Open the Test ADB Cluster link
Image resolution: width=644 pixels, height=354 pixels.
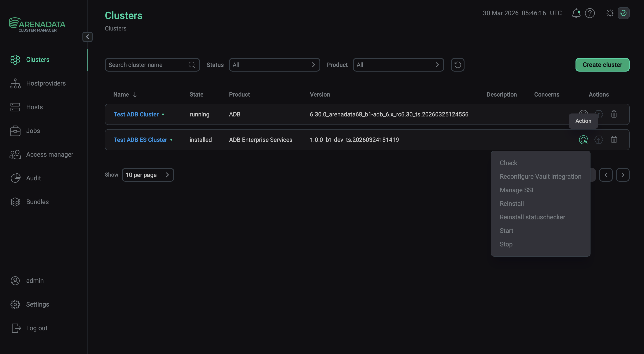pyautogui.click(x=136, y=114)
